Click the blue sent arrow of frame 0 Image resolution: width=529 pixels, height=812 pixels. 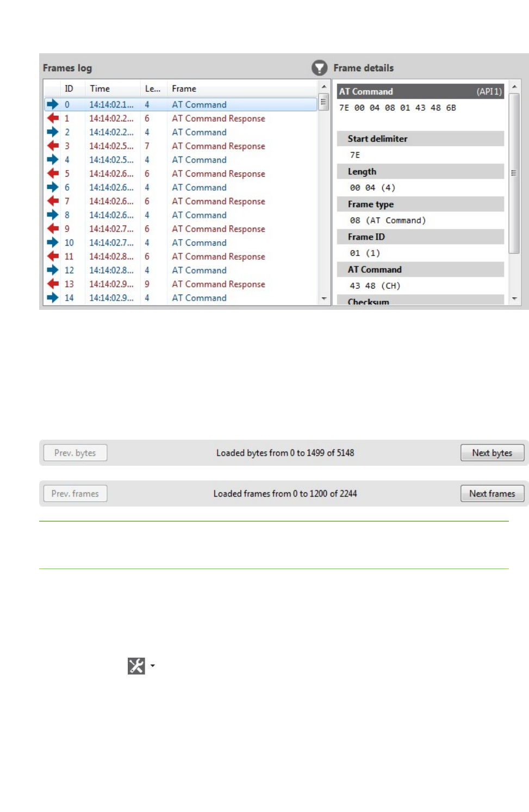pos(53,104)
